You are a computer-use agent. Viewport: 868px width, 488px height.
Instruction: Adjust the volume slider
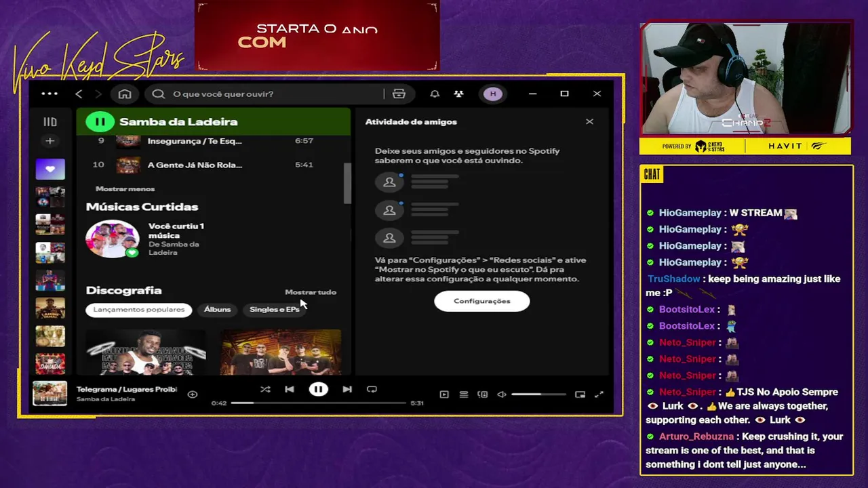(539, 394)
